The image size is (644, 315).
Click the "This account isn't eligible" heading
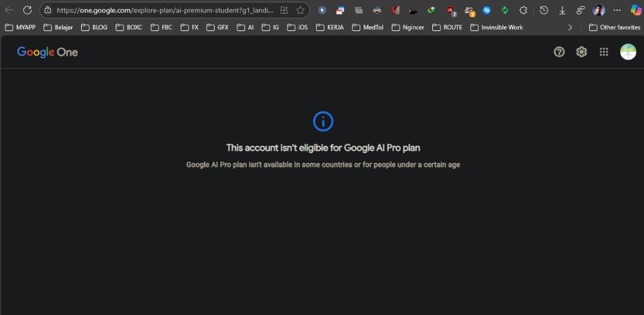[323, 148]
